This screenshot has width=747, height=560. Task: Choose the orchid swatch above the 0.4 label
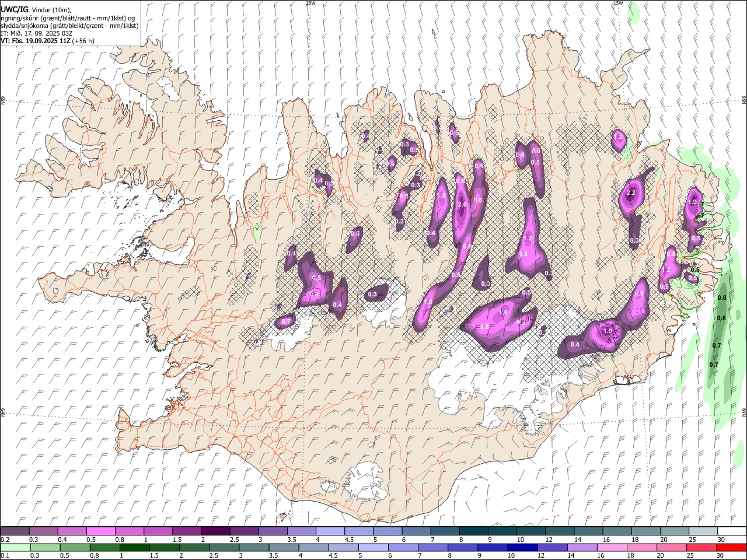tap(72, 531)
